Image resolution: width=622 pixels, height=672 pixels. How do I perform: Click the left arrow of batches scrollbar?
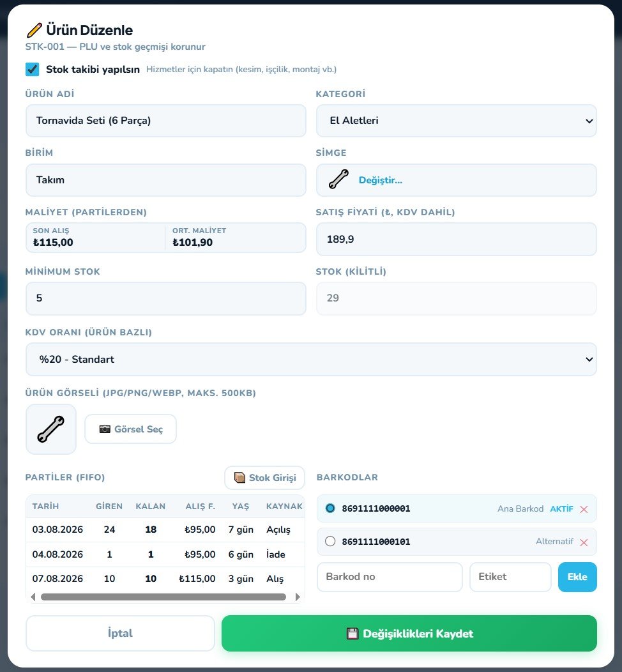(33, 597)
